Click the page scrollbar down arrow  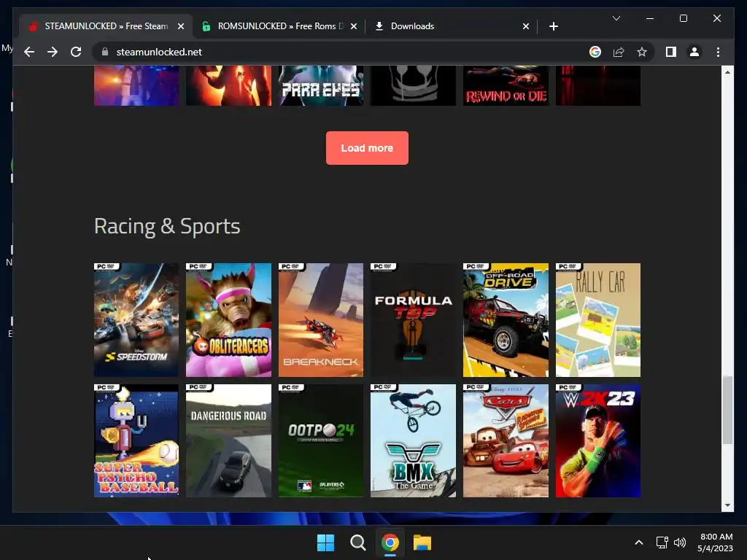(x=727, y=506)
